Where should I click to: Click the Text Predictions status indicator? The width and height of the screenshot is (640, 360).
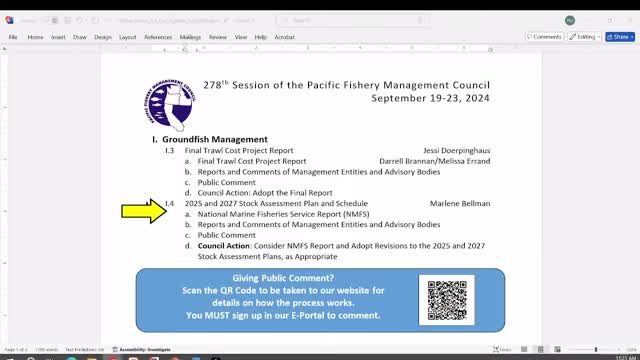pos(84,349)
